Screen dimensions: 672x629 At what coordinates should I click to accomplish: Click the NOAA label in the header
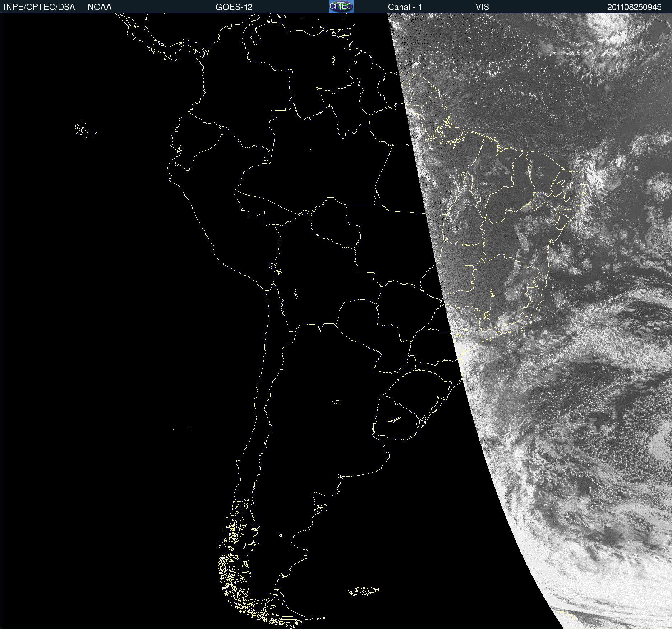coord(100,7)
